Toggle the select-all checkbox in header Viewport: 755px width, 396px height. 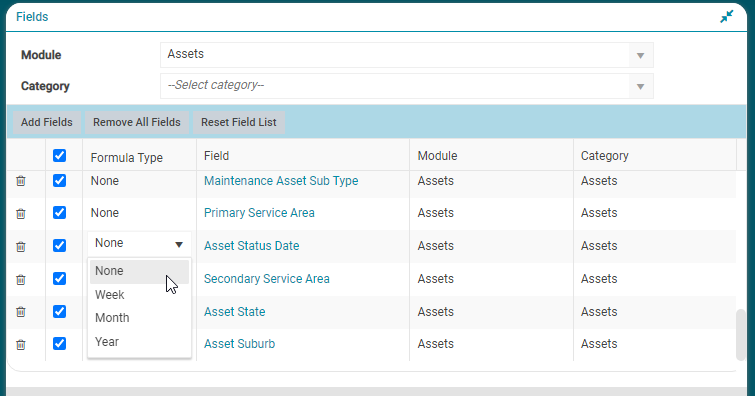[60, 156]
